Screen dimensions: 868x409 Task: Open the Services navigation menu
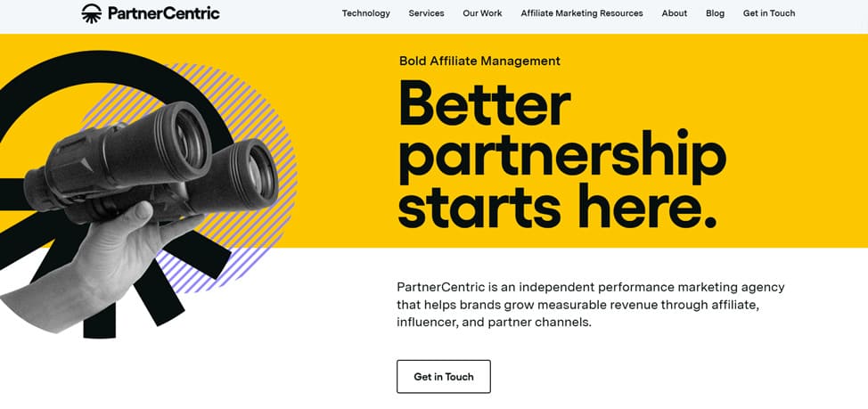(426, 13)
